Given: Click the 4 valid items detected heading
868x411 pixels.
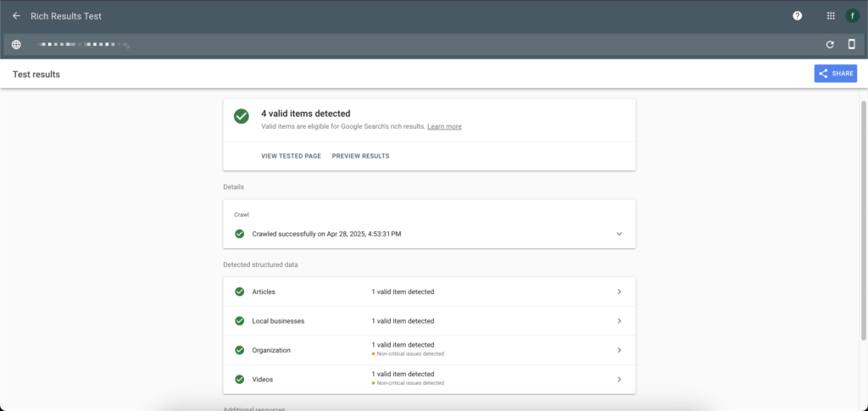Looking at the screenshot, I should coord(305,114).
